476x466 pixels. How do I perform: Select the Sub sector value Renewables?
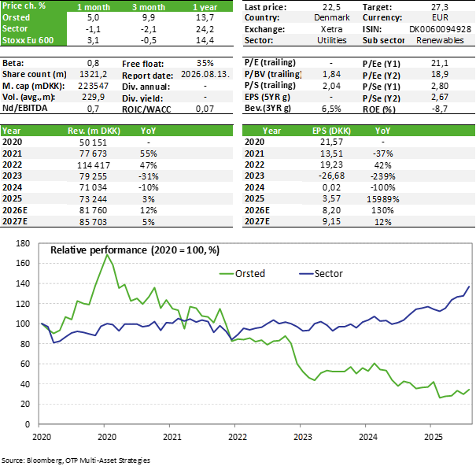(x=440, y=40)
